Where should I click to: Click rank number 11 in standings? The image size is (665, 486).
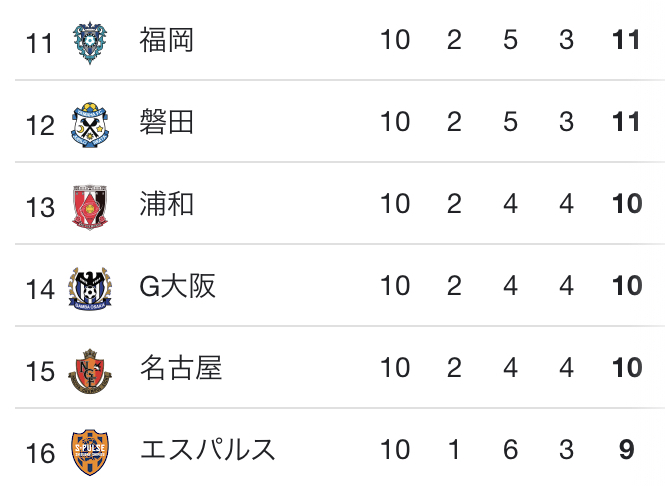point(39,44)
